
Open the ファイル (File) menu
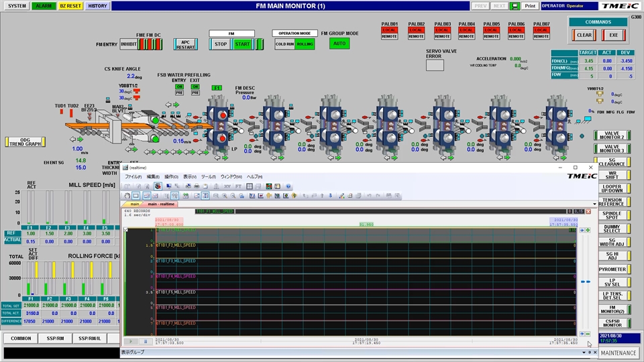[133, 176]
